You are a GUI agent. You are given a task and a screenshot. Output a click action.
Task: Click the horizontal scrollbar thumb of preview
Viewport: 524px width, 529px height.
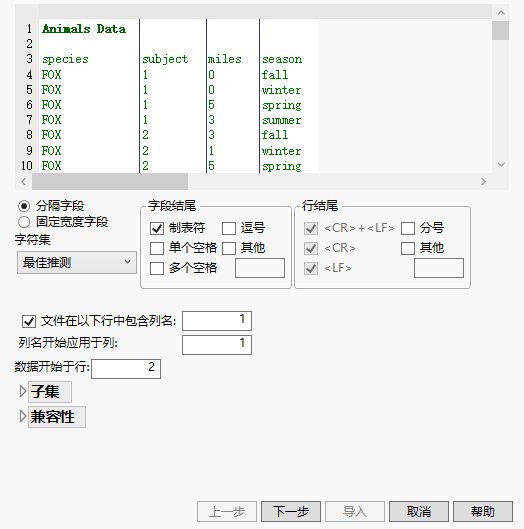click(110, 182)
